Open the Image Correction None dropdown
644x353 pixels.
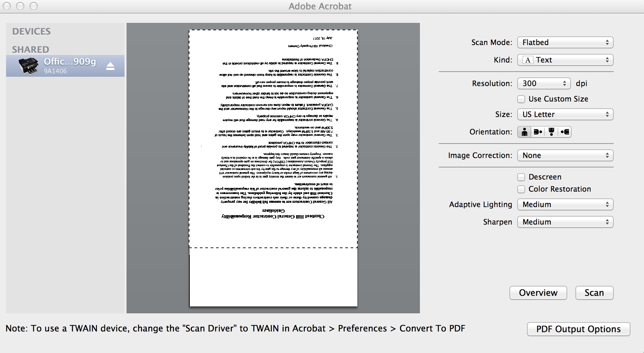(565, 155)
